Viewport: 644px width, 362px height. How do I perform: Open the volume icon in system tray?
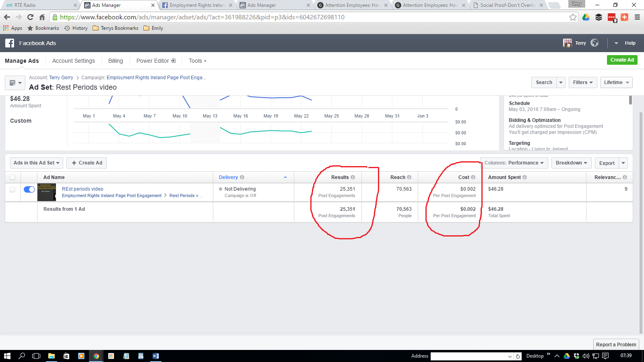586,356
